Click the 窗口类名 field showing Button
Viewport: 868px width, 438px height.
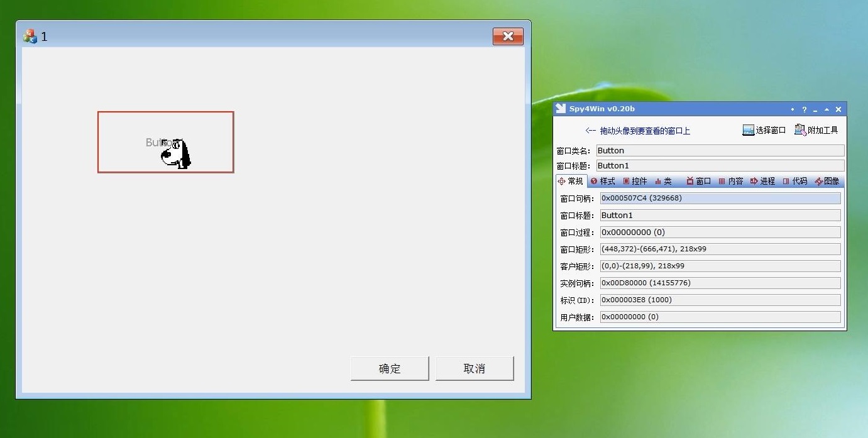coord(720,151)
